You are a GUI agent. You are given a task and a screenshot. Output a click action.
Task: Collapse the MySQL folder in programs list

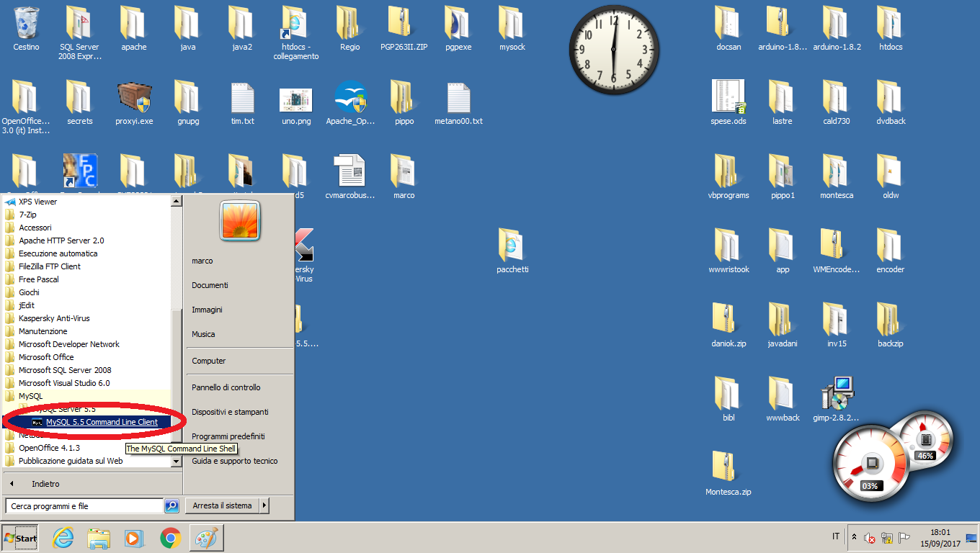[30, 396]
